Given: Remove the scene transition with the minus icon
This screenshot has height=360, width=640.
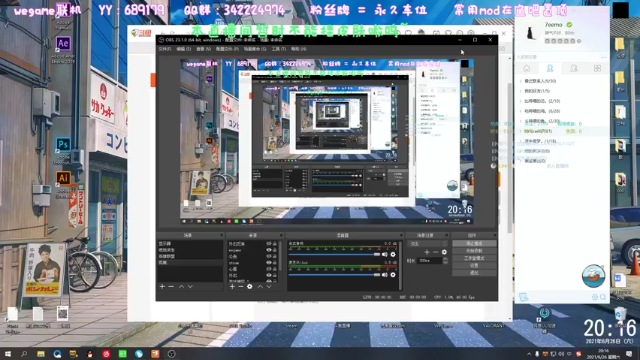Looking at the screenshot, I should pos(436,252).
